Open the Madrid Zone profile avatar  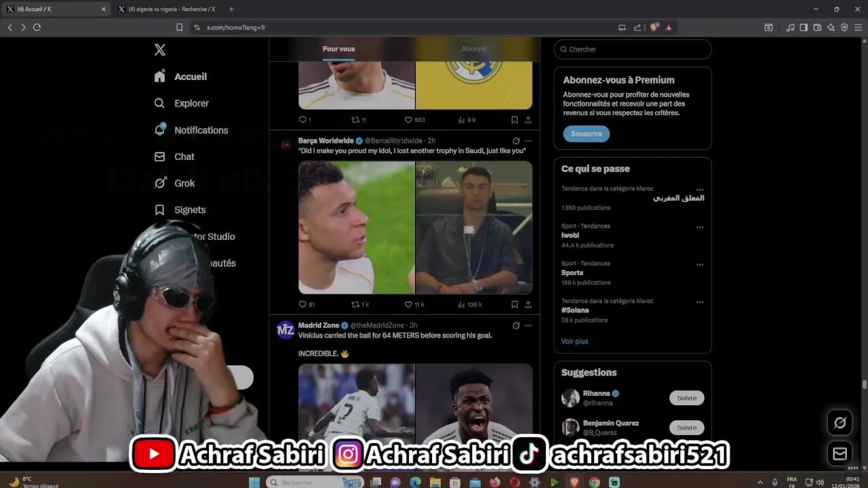coord(285,329)
